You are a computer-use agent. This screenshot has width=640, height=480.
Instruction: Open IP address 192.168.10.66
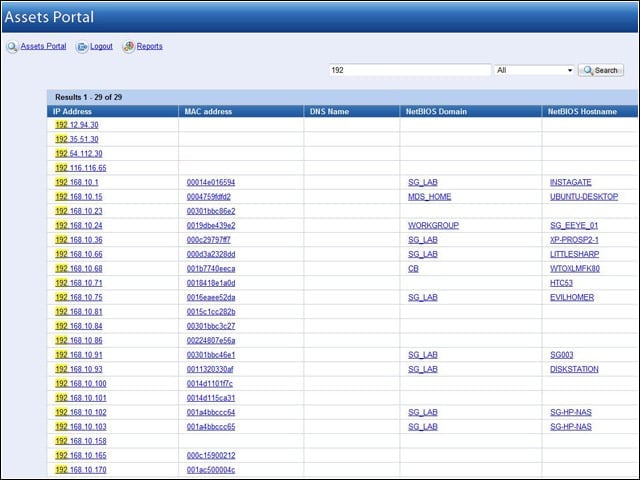coord(79,254)
